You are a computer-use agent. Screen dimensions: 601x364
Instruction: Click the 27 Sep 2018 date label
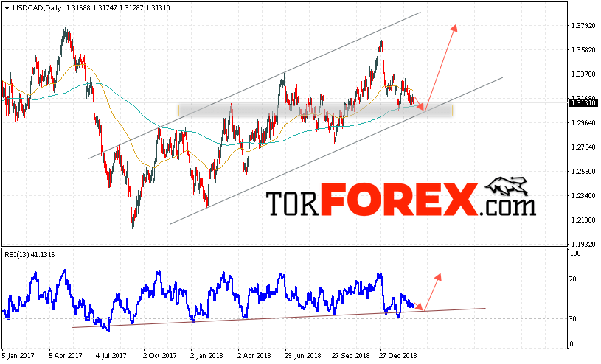click(x=350, y=356)
